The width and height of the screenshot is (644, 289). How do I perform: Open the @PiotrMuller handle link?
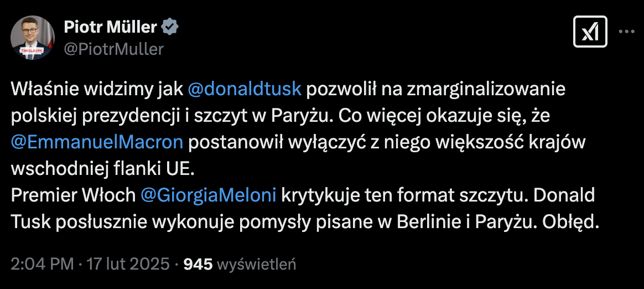pyautogui.click(x=114, y=49)
